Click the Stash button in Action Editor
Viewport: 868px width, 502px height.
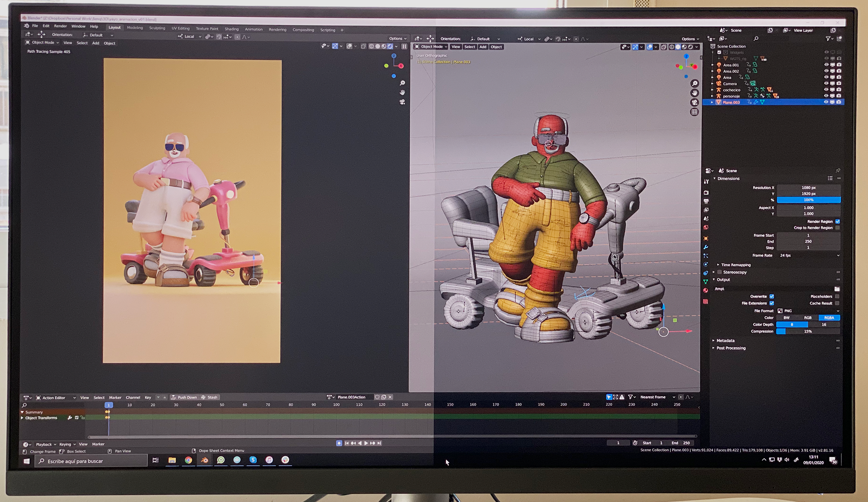point(209,397)
